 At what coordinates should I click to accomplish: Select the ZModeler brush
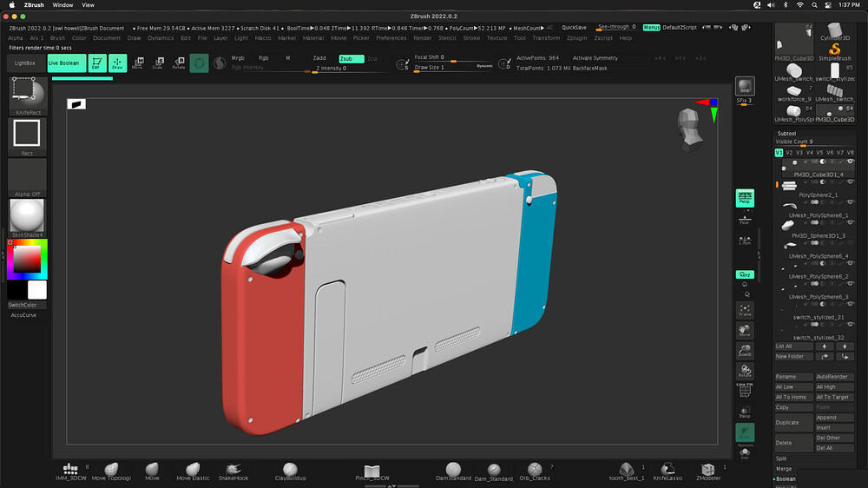click(x=708, y=472)
